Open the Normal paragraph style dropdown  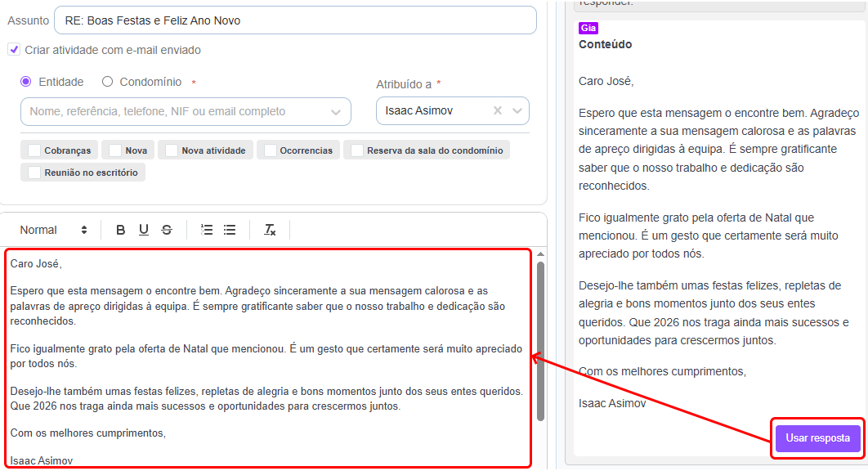[x=53, y=230]
